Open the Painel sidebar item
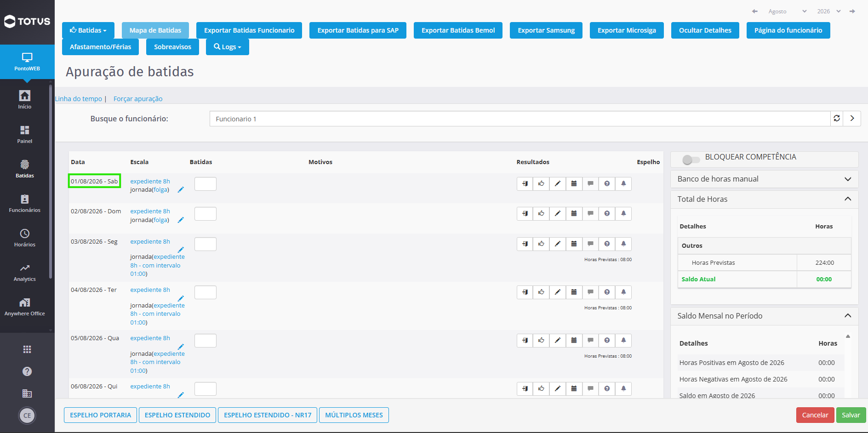This screenshot has height=433, width=868. [x=25, y=134]
